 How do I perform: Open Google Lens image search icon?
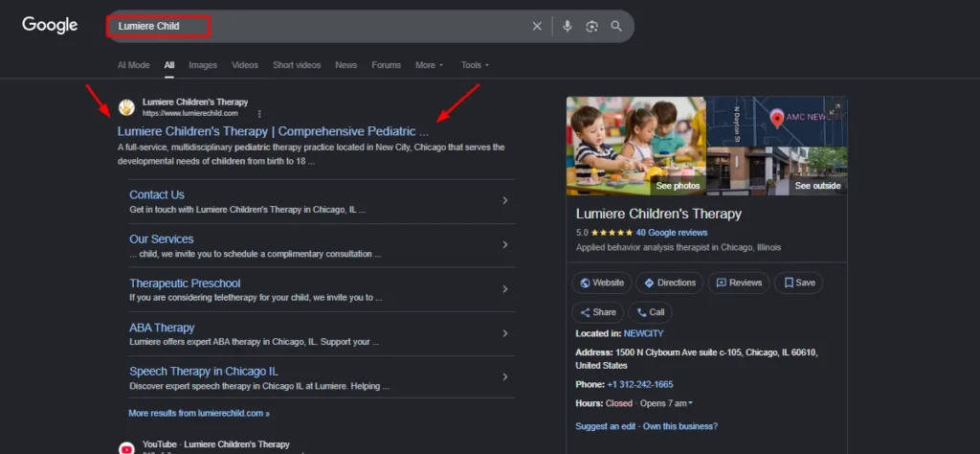(591, 26)
